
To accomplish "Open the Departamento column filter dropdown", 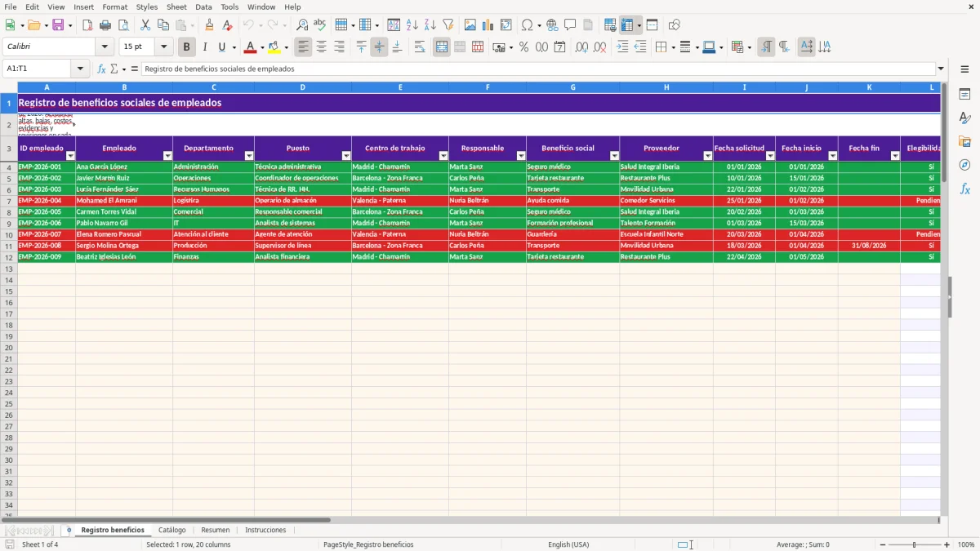I will (x=249, y=156).
